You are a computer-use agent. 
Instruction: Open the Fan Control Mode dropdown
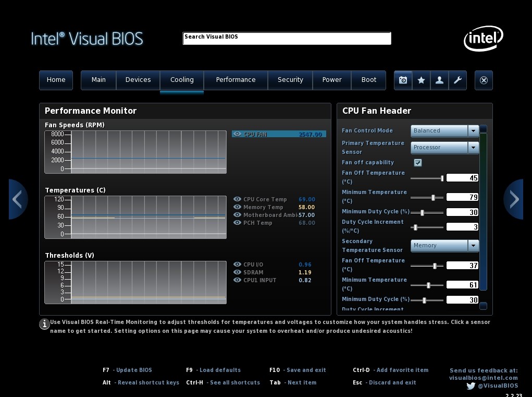[x=473, y=131]
